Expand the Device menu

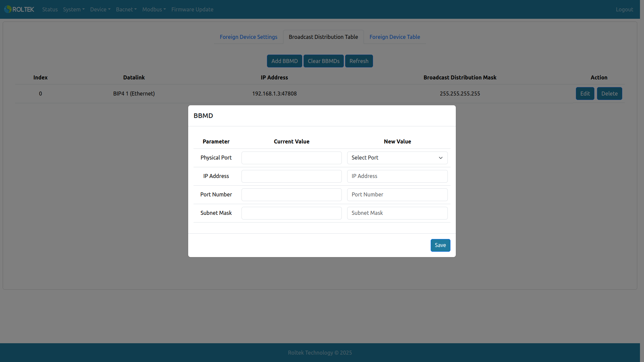tap(100, 9)
